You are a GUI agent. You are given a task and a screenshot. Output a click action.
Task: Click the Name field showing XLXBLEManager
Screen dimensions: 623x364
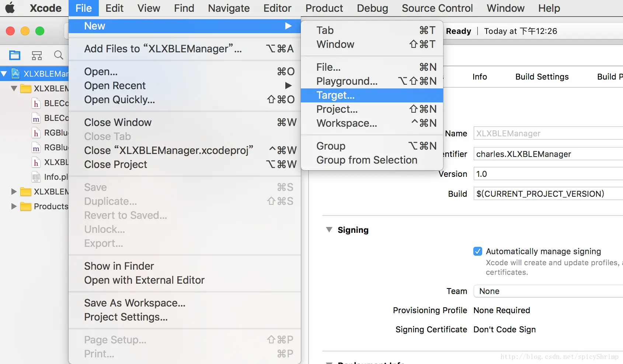[549, 133]
